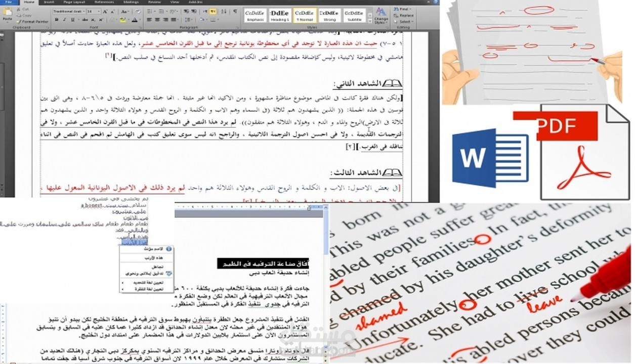Open the Find dropdown arrow
This screenshot has height=364, width=635.
(x=410, y=9)
